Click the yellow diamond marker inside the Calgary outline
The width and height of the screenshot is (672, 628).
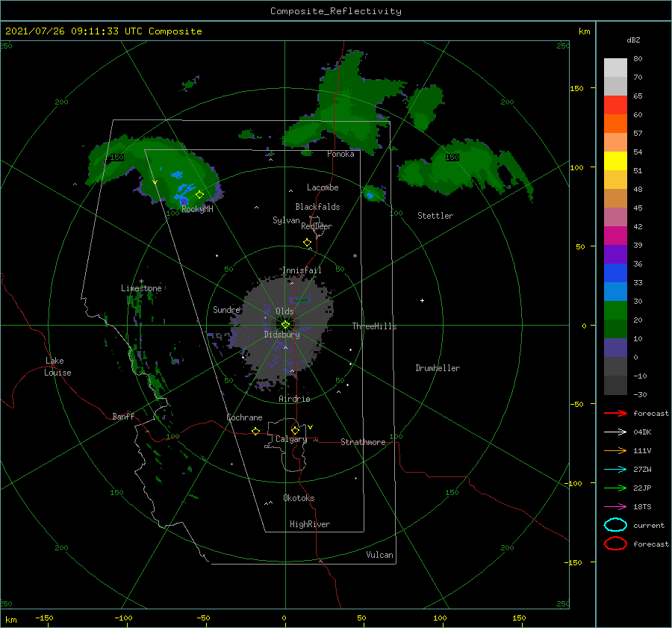295,430
